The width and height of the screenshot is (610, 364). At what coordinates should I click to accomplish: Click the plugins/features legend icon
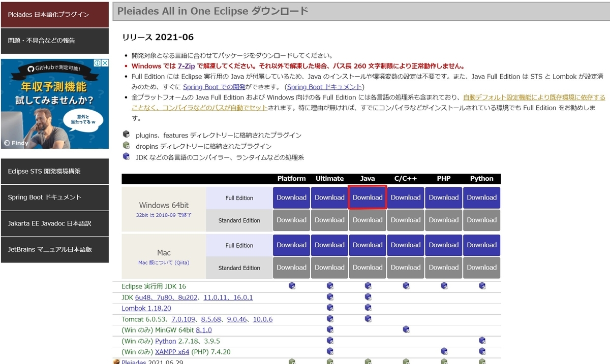(x=126, y=135)
